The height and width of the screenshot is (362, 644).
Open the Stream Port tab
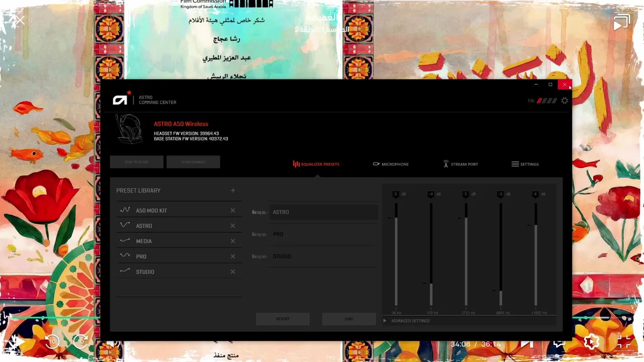[460, 164]
